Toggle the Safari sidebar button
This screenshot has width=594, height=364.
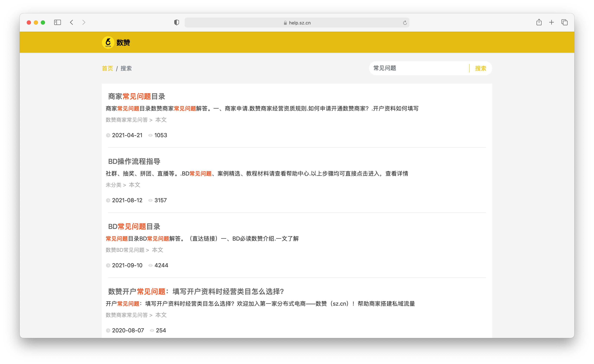pyautogui.click(x=57, y=22)
